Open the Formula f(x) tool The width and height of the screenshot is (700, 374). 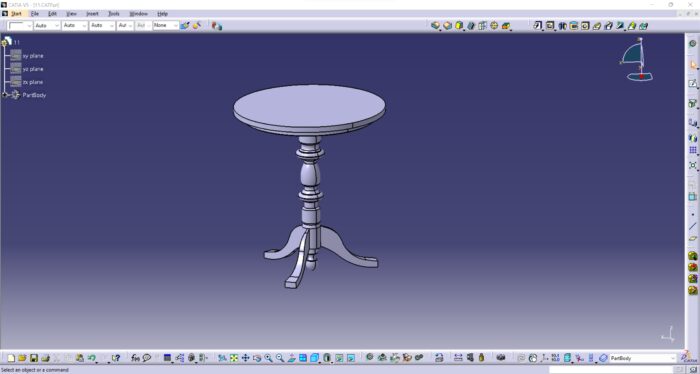click(x=135, y=358)
